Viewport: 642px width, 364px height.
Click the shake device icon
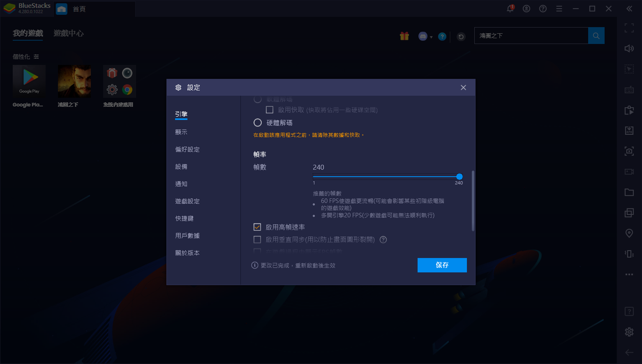point(629,254)
